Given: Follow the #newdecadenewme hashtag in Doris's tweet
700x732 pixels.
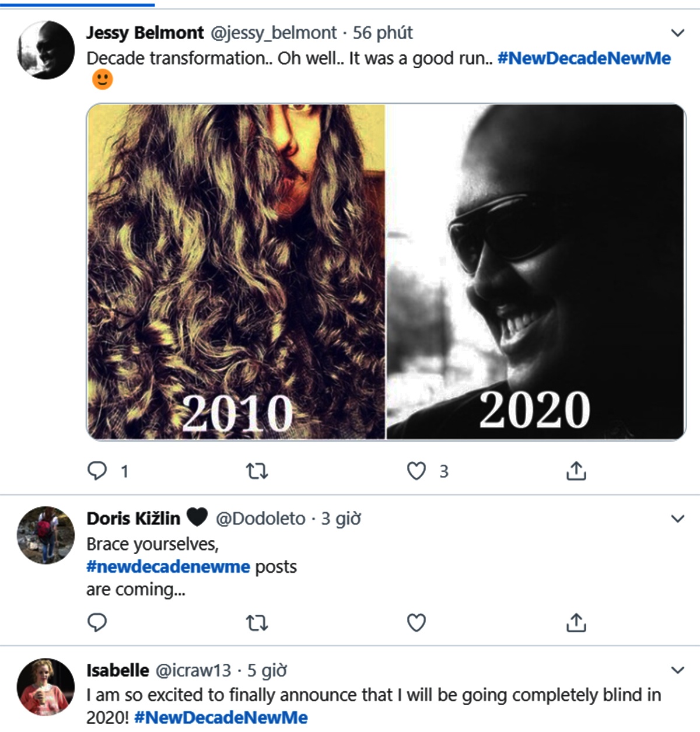Looking at the screenshot, I should [x=168, y=566].
